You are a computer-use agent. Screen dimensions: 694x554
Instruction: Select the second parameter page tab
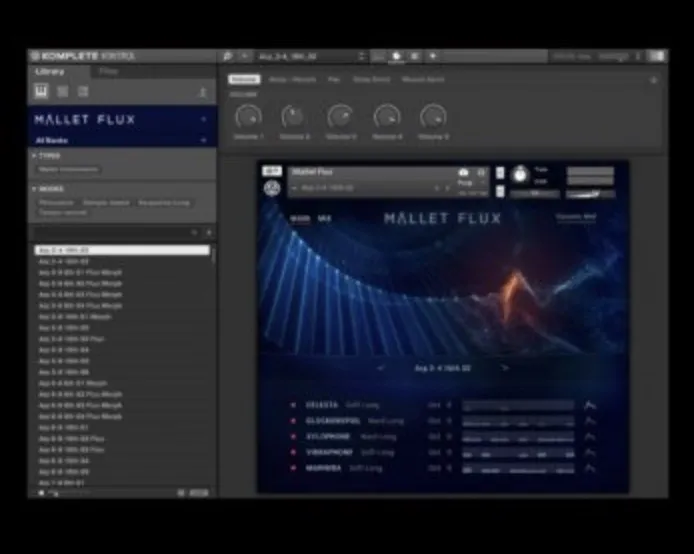[293, 80]
